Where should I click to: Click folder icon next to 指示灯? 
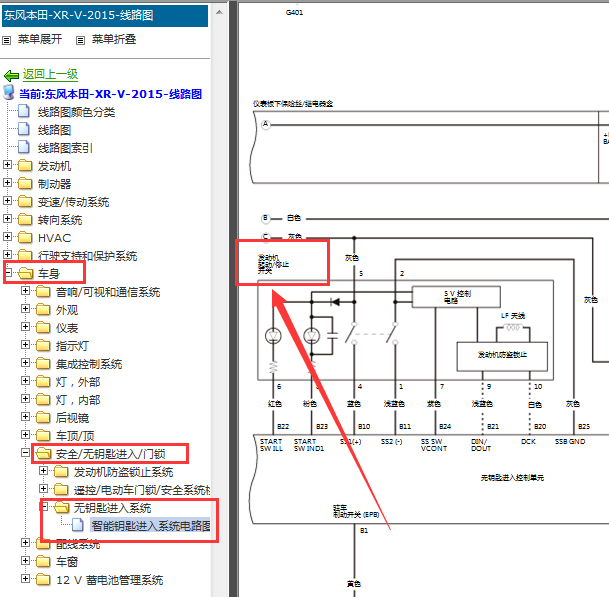[x=43, y=345]
